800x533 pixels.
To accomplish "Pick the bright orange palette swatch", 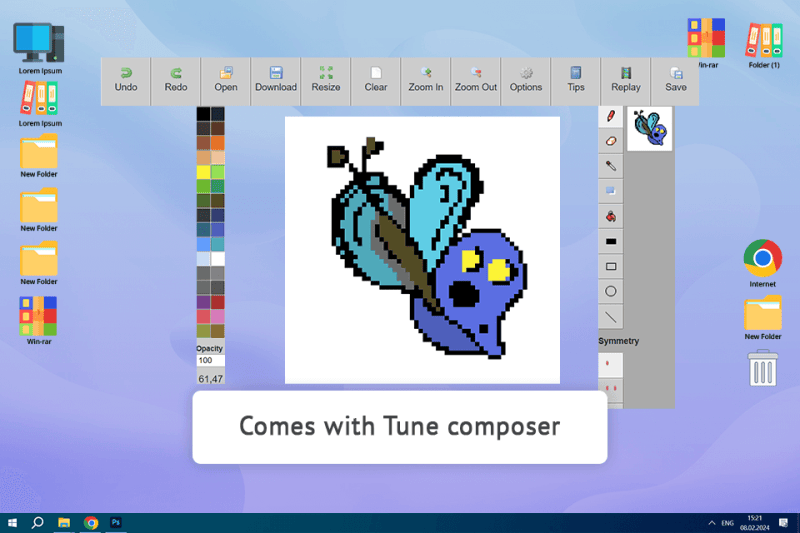I will tap(218, 143).
